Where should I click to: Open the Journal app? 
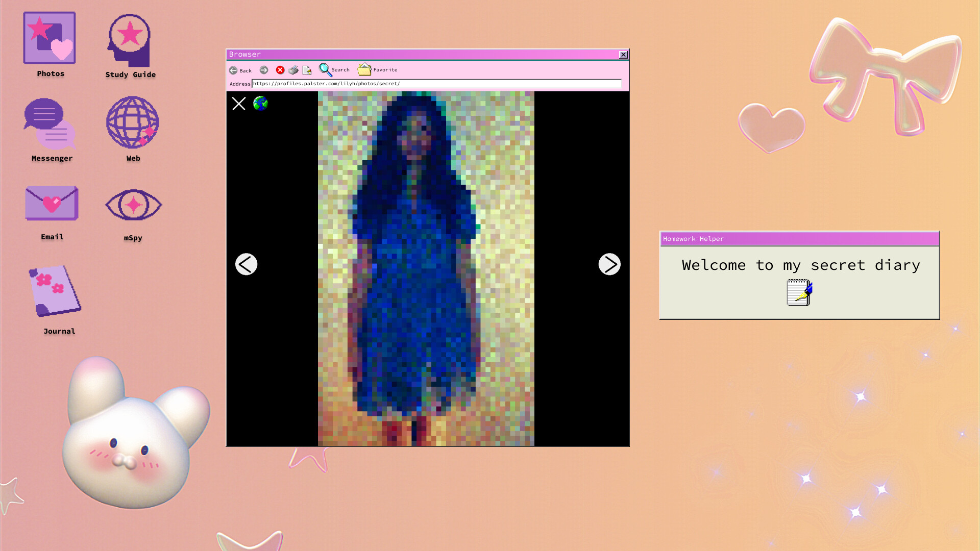tap(54, 292)
